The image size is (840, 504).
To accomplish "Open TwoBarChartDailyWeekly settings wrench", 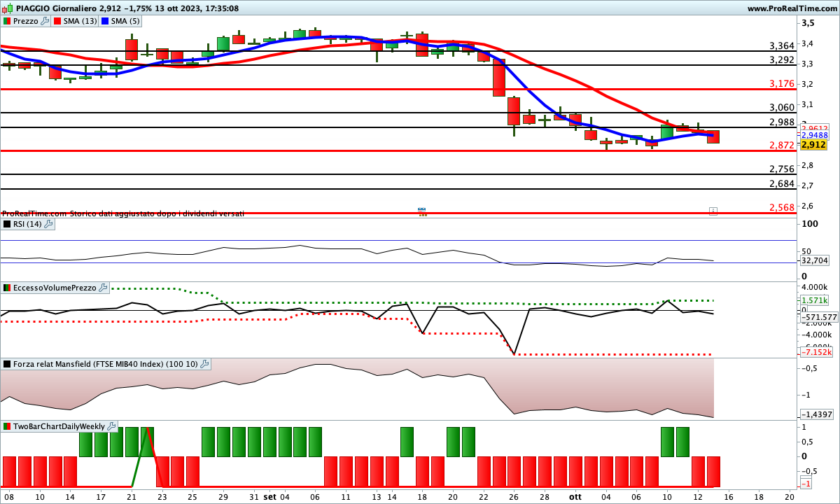I will (111, 426).
